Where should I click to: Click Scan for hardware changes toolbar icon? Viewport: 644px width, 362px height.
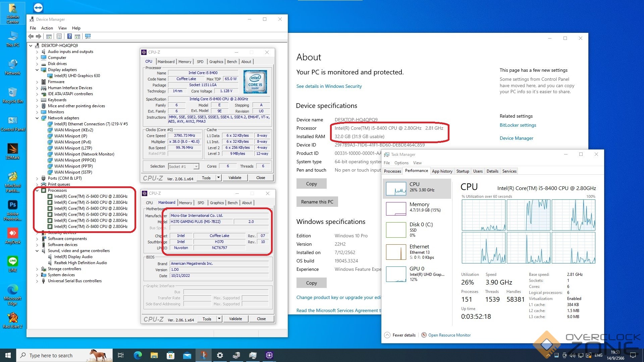[88, 36]
